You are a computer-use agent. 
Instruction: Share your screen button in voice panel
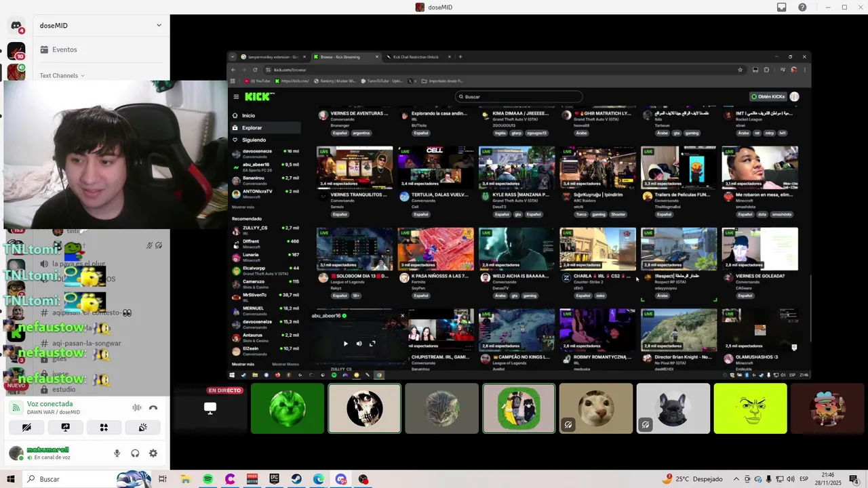(x=65, y=428)
